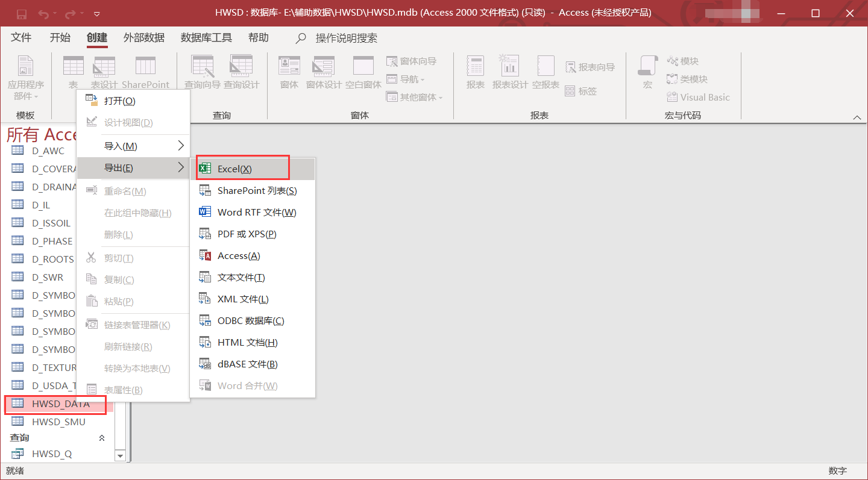This screenshot has height=480, width=868.
Task: Export as XML 文件
Action: [253, 299]
